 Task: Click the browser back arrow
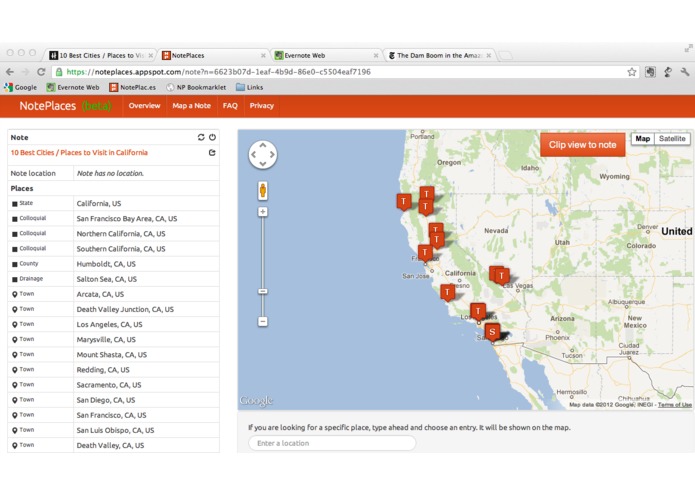[10, 72]
